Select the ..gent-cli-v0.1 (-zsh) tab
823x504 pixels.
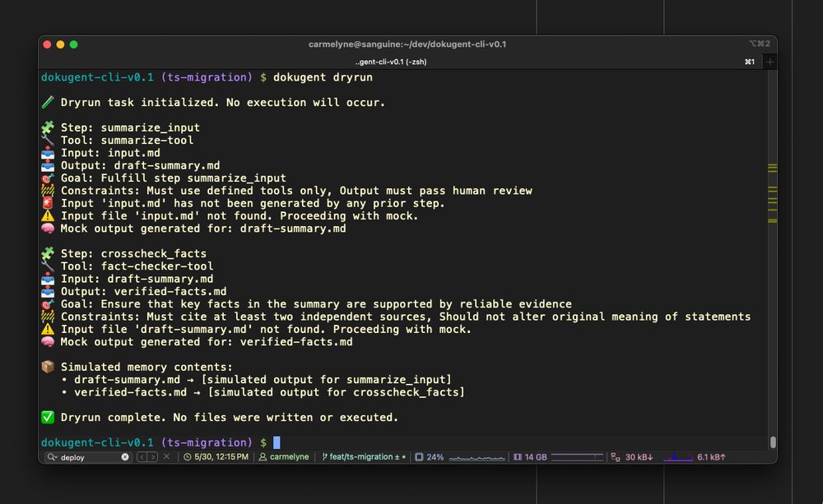[x=391, y=62]
